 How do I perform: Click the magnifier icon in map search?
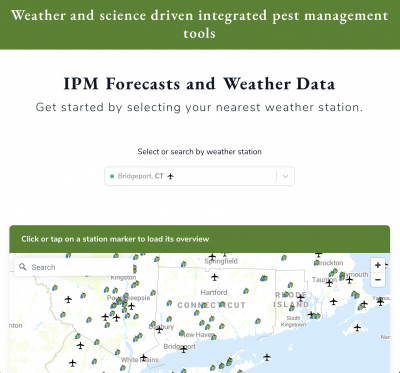point(23,267)
